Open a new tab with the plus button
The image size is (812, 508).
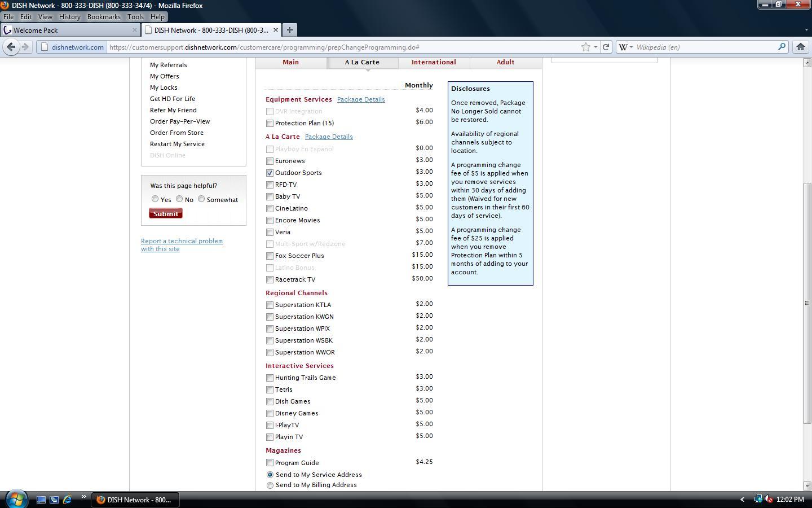(289, 30)
